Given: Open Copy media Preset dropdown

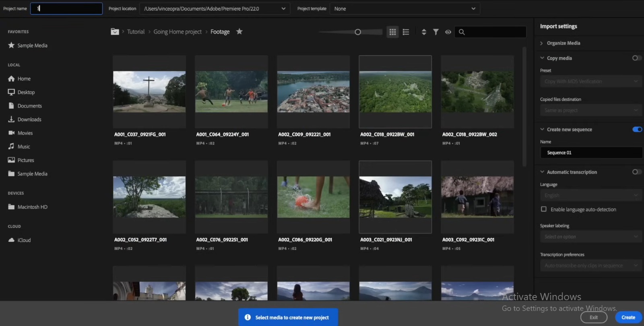Looking at the screenshot, I should (591, 81).
